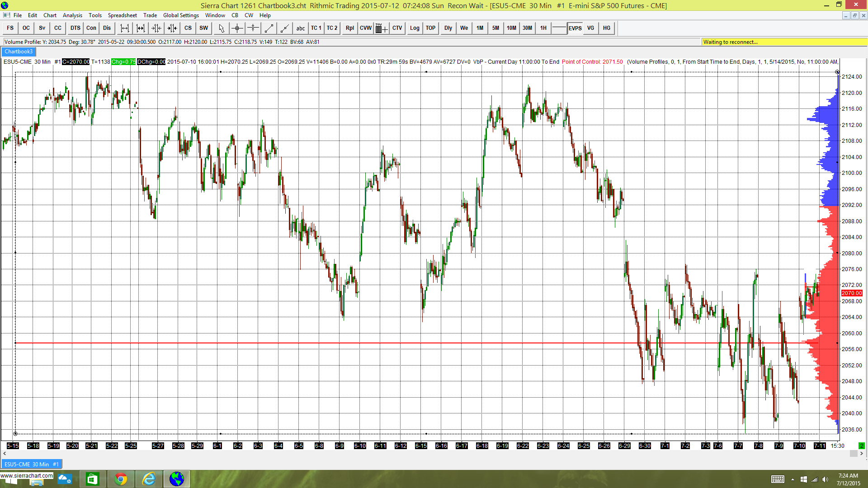Toggle the EVPS toolbar button
Viewport: 868px width, 488px height.
pos(575,28)
